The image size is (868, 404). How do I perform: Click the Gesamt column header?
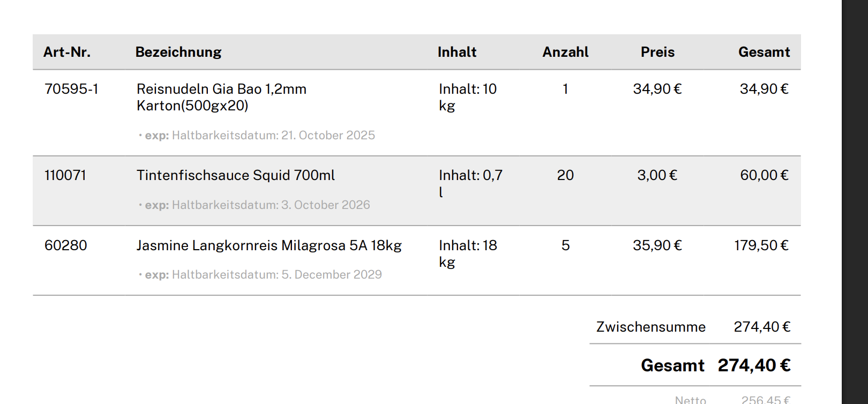(x=764, y=52)
